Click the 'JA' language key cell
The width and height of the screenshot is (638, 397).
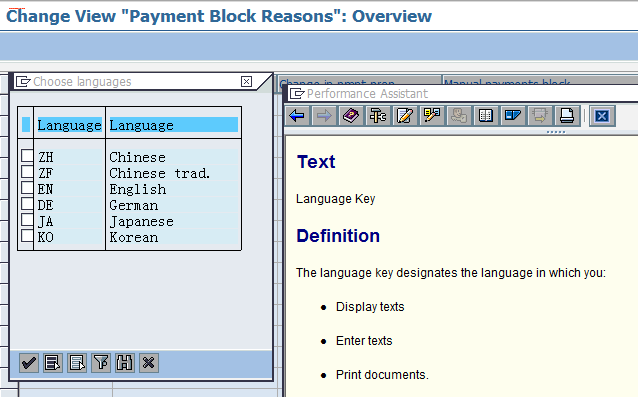[x=70, y=221]
